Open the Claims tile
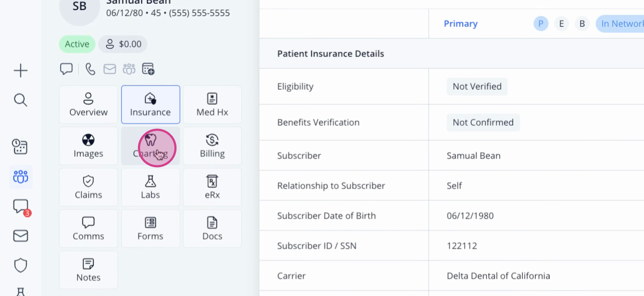Screen dimensions: 644x296 [89, 187]
